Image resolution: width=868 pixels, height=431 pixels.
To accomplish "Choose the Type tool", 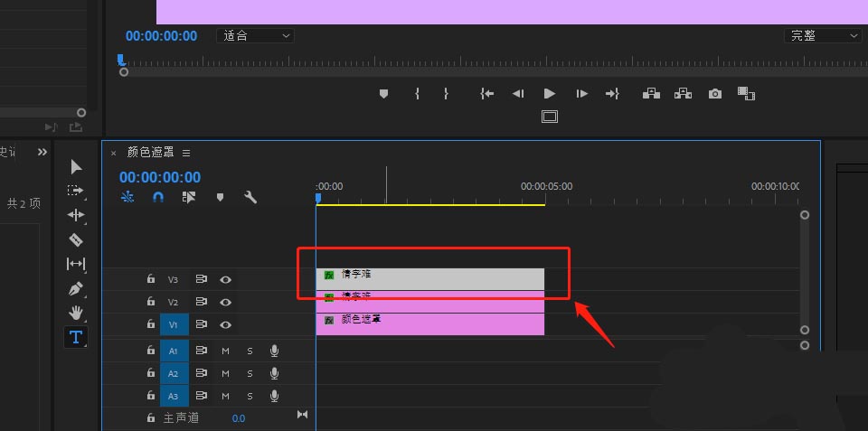I will pyautogui.click(x=76, y=337).
